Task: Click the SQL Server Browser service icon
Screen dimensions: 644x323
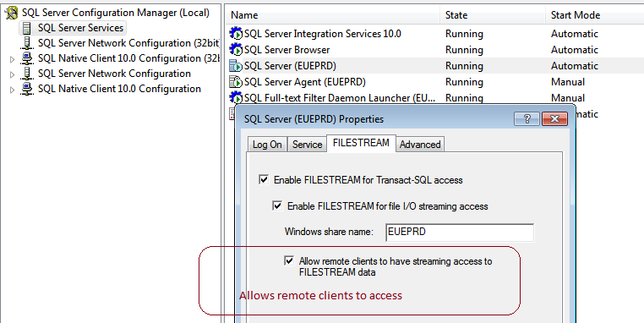Action: pos(236,50)
